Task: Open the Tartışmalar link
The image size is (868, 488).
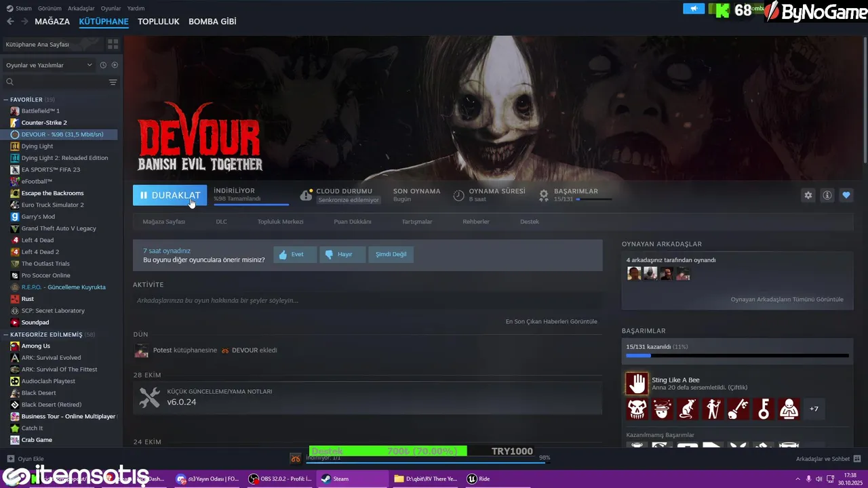Action: [x=417, y=222]
